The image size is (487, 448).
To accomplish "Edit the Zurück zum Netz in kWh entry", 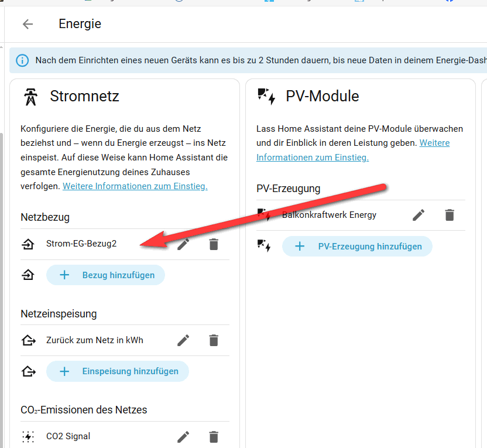I will 183,340.
